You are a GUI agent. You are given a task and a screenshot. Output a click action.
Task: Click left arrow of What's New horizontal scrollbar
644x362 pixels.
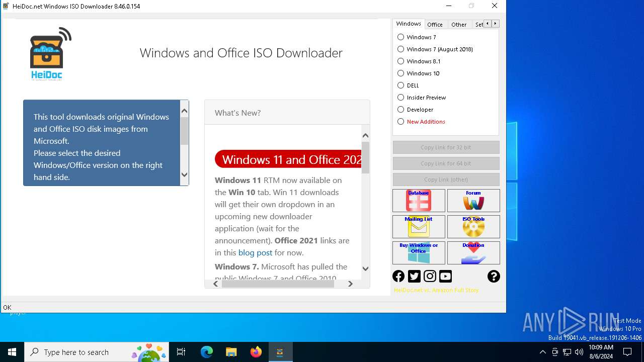pyautogui.click(x=215, y=284)
